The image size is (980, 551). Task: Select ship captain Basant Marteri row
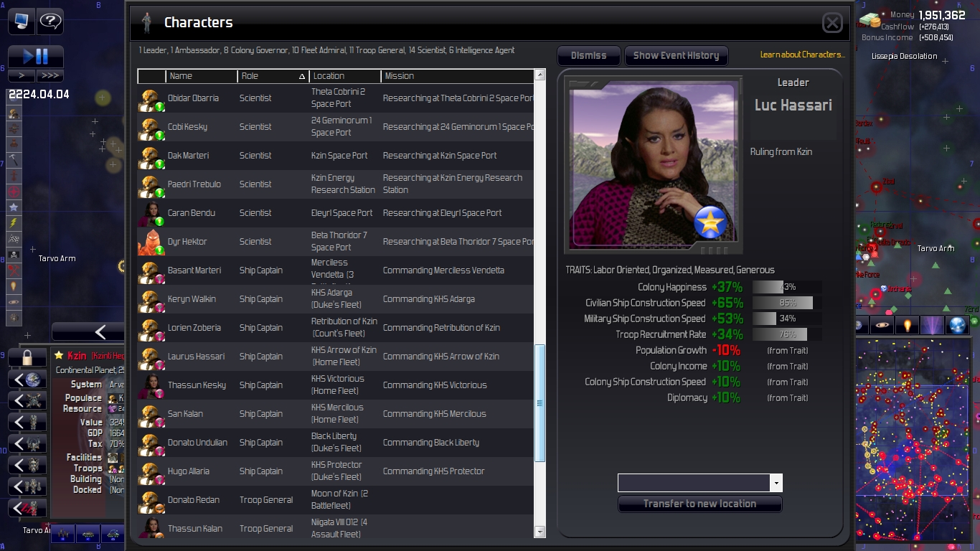coord(336,270)
